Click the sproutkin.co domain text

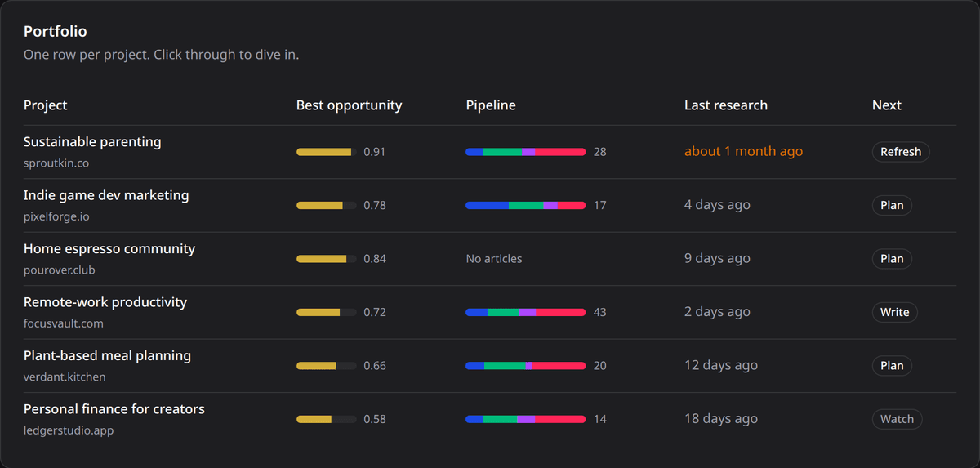point(56,163)
